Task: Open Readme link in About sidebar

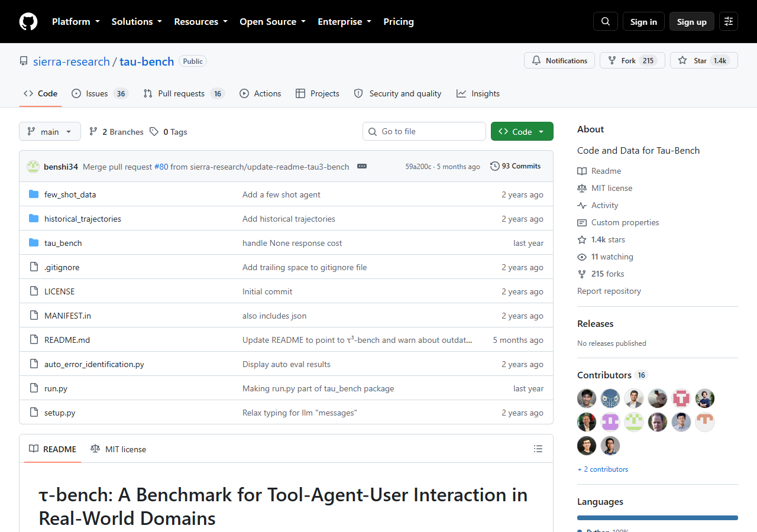Action: tap(599, 171)
